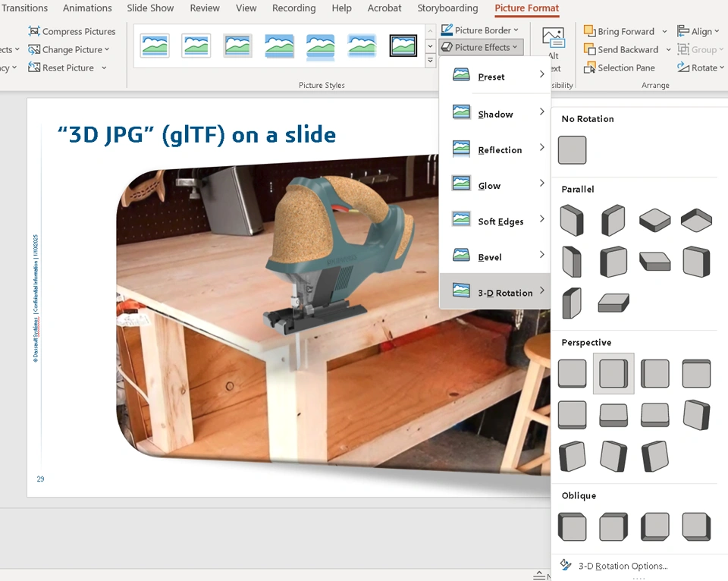
Task: Pick second preset in second Perspective row
Action: coord(613,414)
